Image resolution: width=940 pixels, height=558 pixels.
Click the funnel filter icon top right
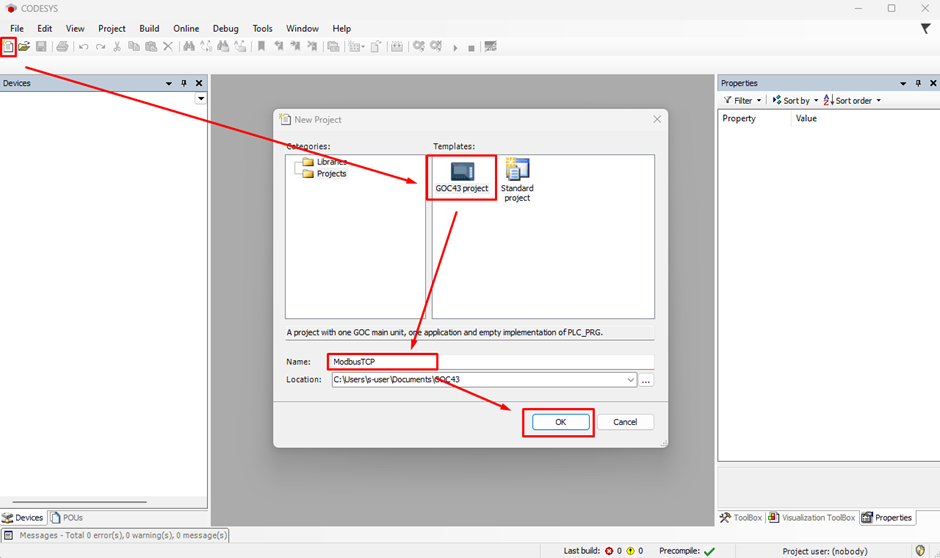point(926,28)
